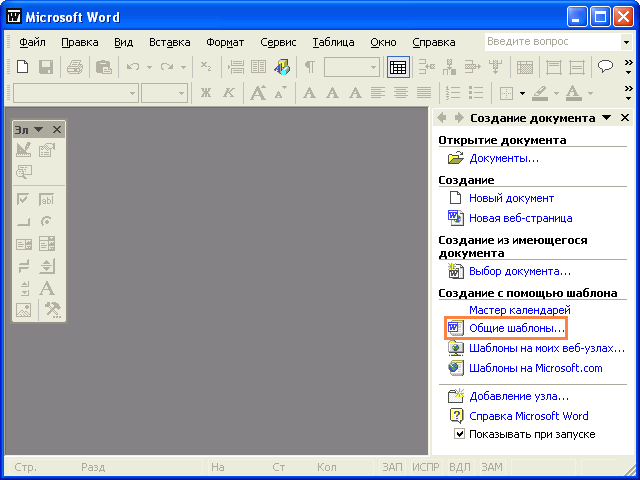The height and width of the screenshot is (480, 640).
Task: Click the Мастер календарей link
Action: click(520, 310)
